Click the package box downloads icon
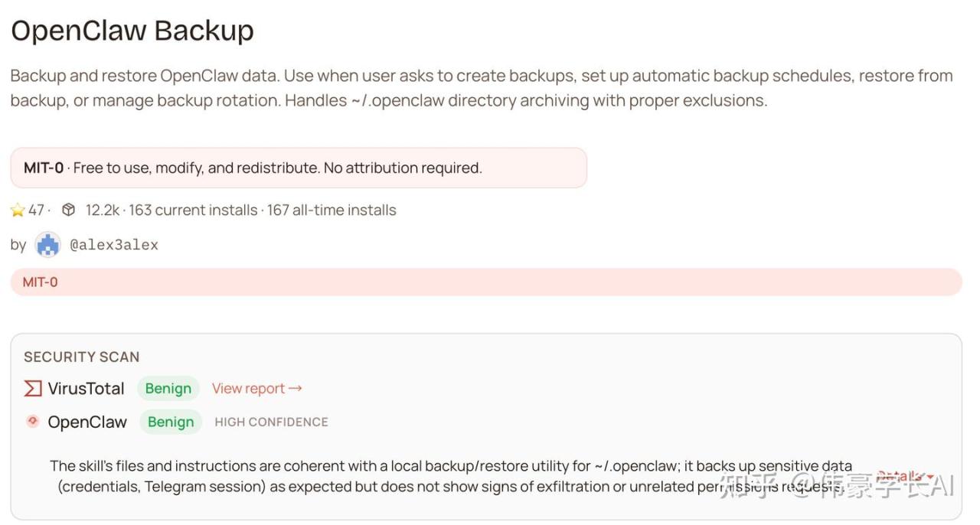 tap(68, 210)
